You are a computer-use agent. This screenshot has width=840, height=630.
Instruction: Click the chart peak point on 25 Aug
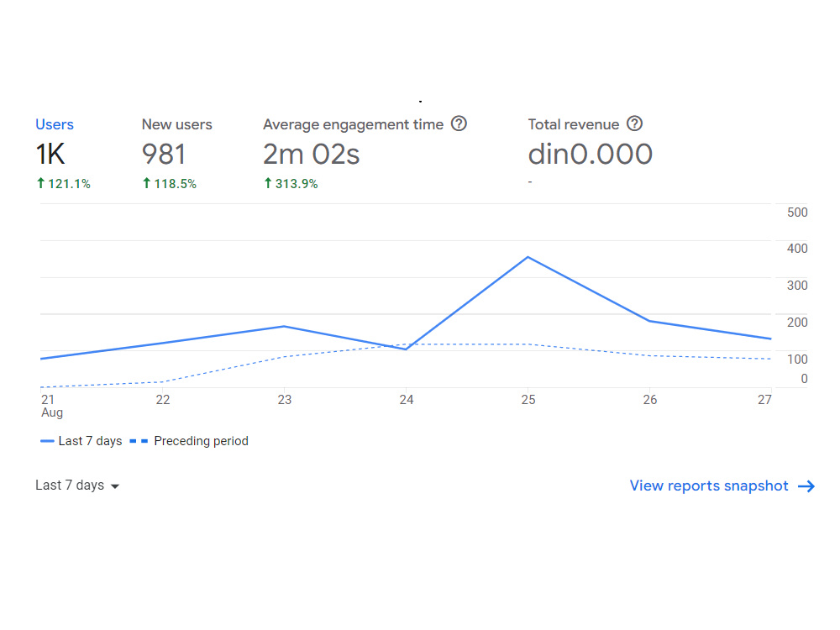(x=528, y=257)
